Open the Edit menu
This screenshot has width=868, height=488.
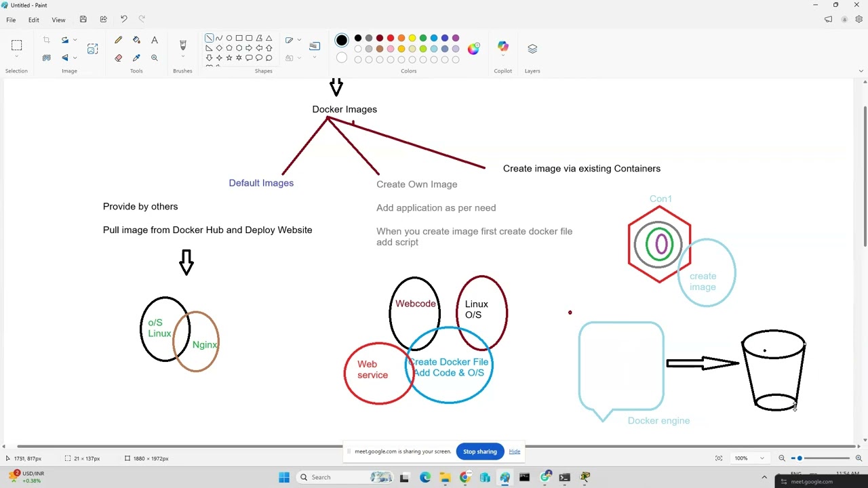[x=33, y=20]
